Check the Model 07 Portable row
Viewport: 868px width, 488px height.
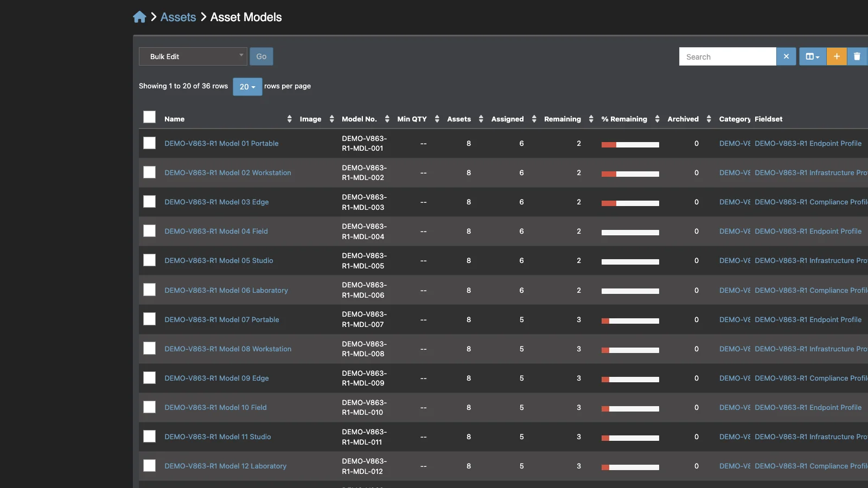[149, 319]
